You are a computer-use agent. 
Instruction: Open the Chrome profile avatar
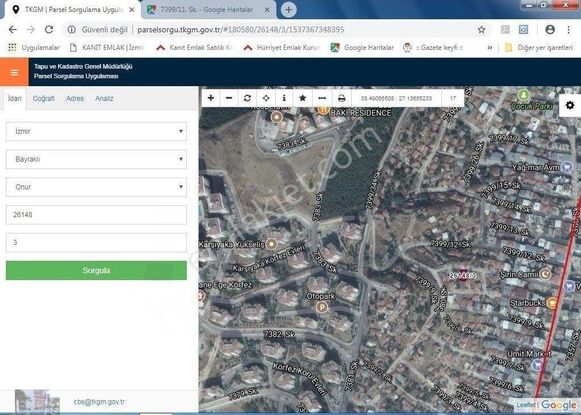coord(550,30)
